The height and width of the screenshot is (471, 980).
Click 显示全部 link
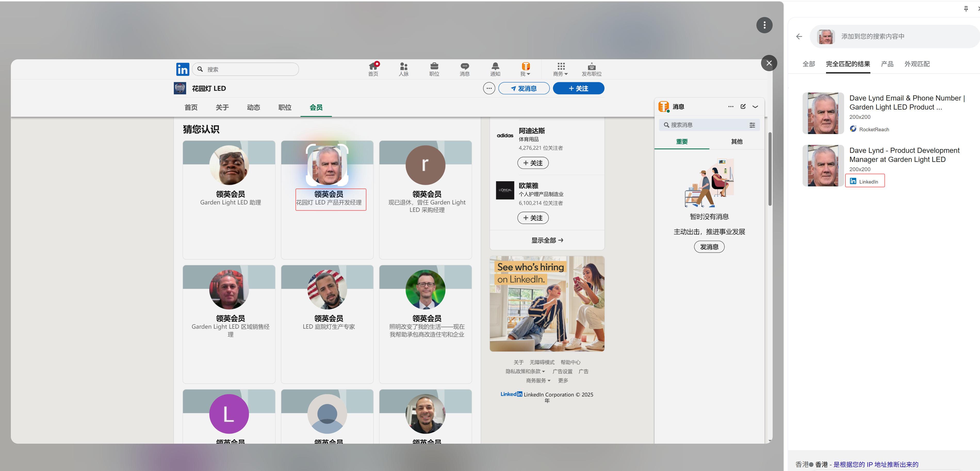pyautogui.click(x=547, y=240)
